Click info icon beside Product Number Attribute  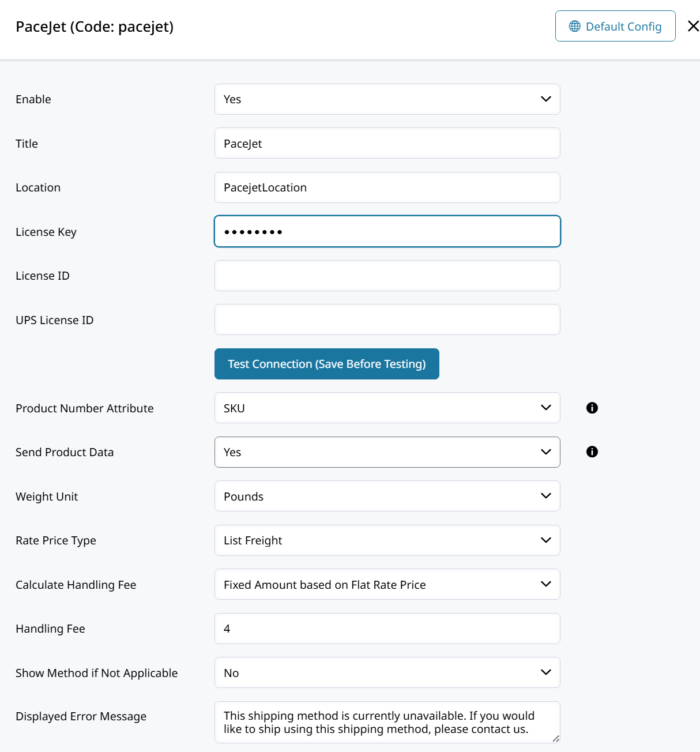tap(592, 408)
